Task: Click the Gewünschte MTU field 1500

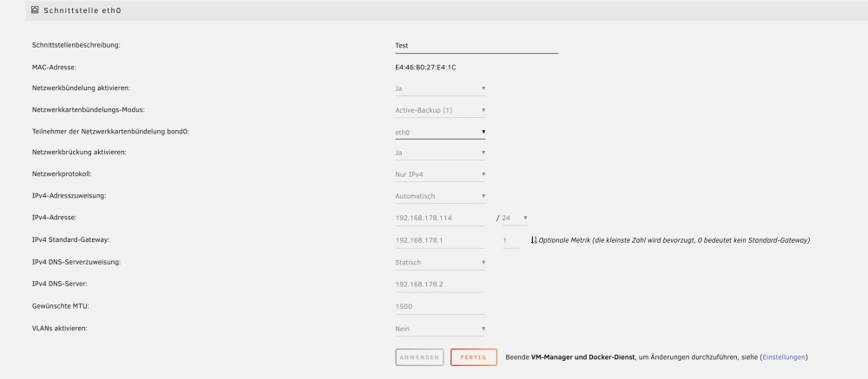Action: point(440,306)
